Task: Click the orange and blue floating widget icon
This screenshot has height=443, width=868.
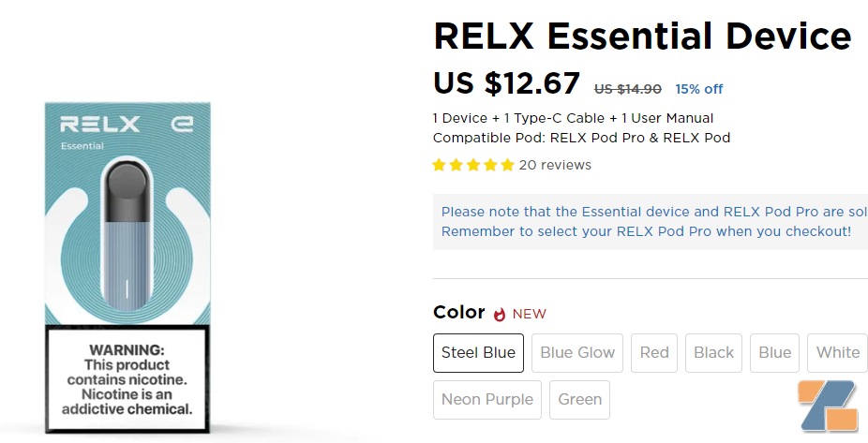Action: tap(828, 406)
